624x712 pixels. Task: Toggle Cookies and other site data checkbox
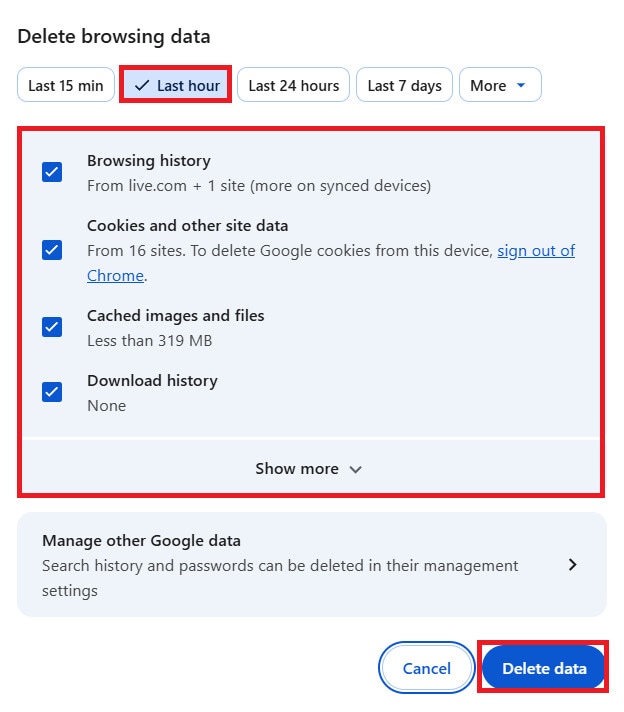52,250
